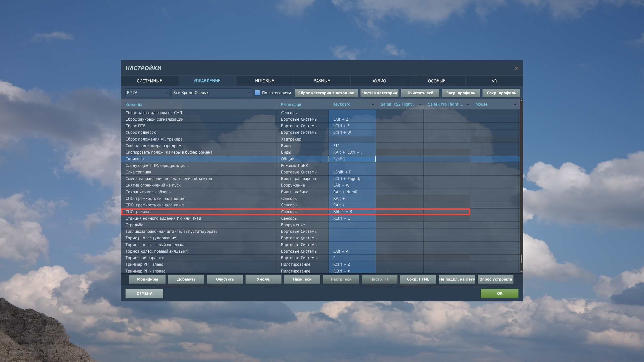Click Сброс категории в исходное button
Screen dimensions: 644x362
point(326,93)
